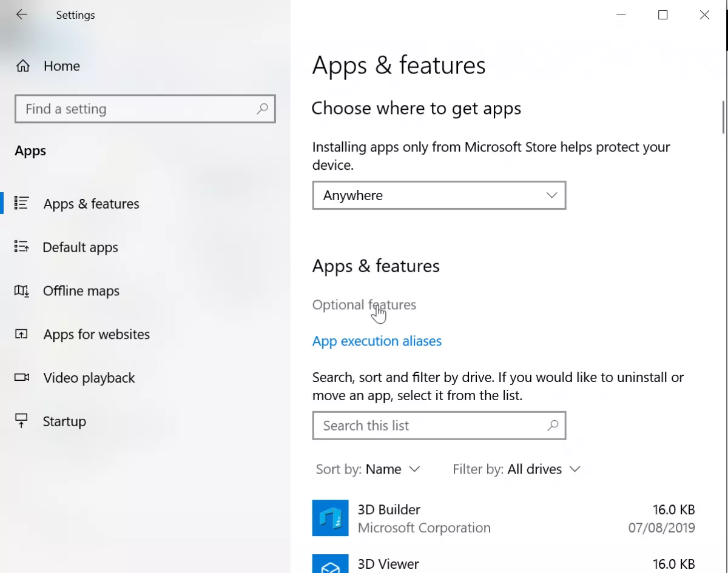Open the Default apps page
The image size is (728, 573).
point(80,247)
